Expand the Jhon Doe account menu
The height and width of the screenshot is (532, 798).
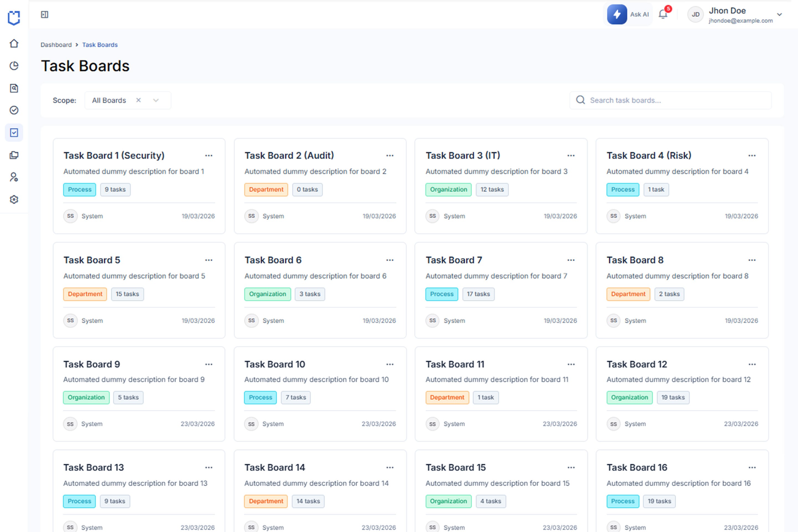point(779,14)
